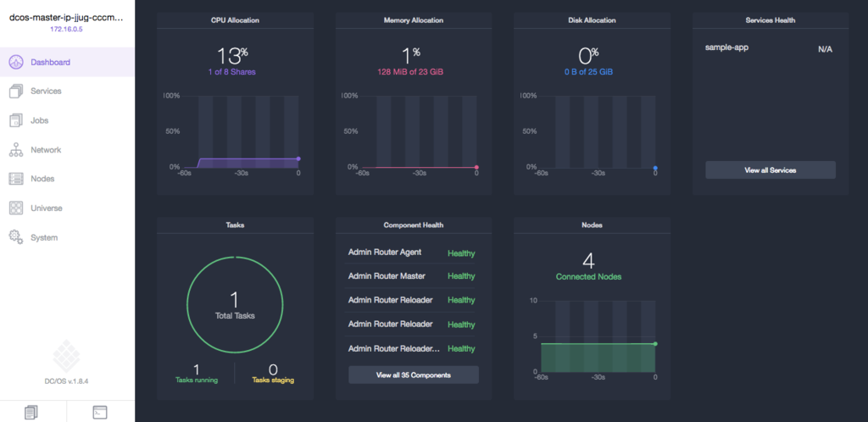Click the System gears icon
This screenshot has width=868, height=422.
(x=16, y=238)
